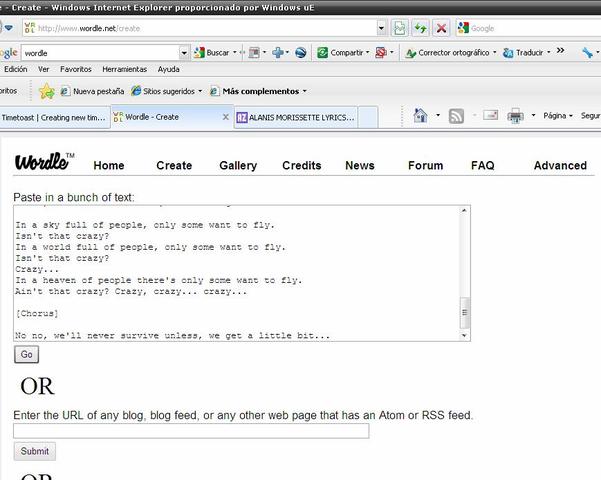Click the green refresh arrows icon
Image resolution: width=601 pixels, height=480 pixels.
pyautogui.click(x=420, y=28)
